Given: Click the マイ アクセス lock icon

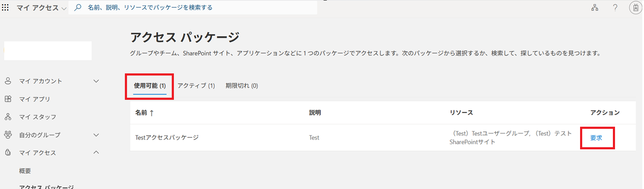Looking at the screenshot, I should coord(8,153).
